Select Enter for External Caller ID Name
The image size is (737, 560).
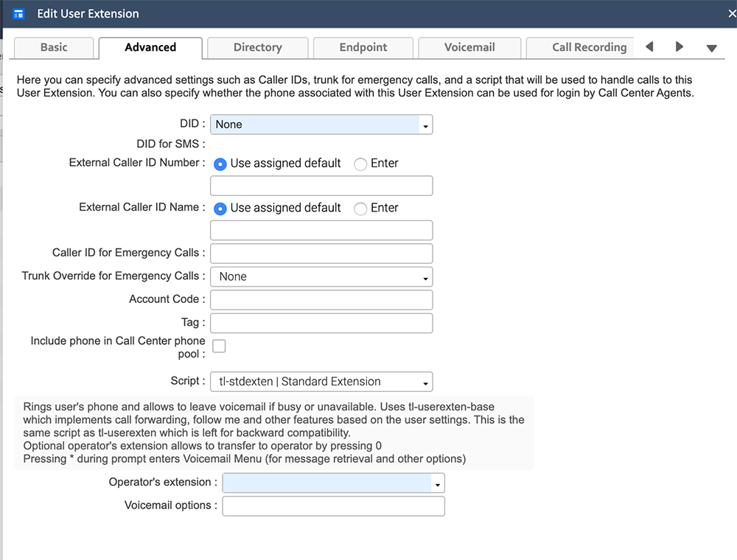pos(361,209)
